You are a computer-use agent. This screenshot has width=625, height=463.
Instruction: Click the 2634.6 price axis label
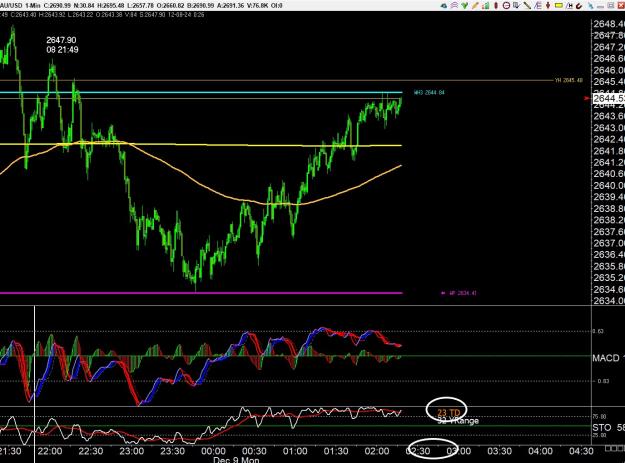[x=609, y=289]
